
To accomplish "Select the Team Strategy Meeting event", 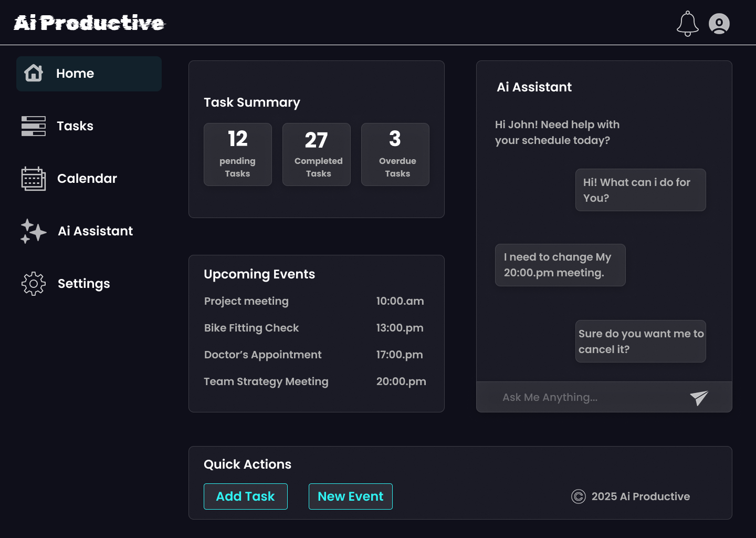I will click(266, 381).
